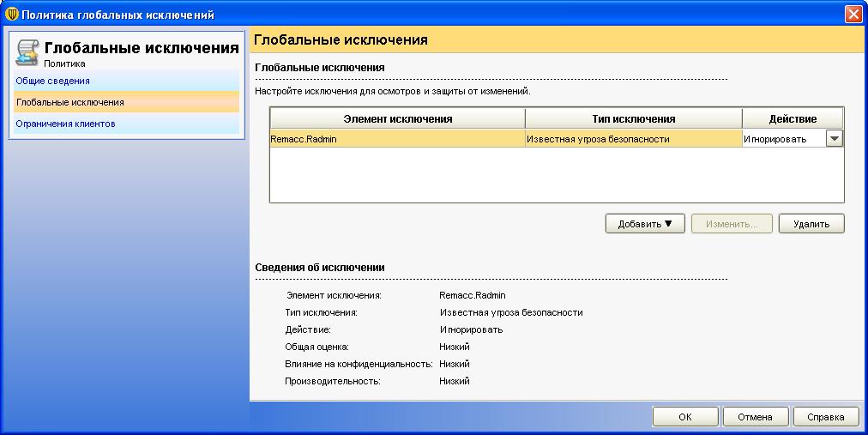Click Remacc.Radmin value in exclusion details
868x435 pixels.
(x=473, y=295)
